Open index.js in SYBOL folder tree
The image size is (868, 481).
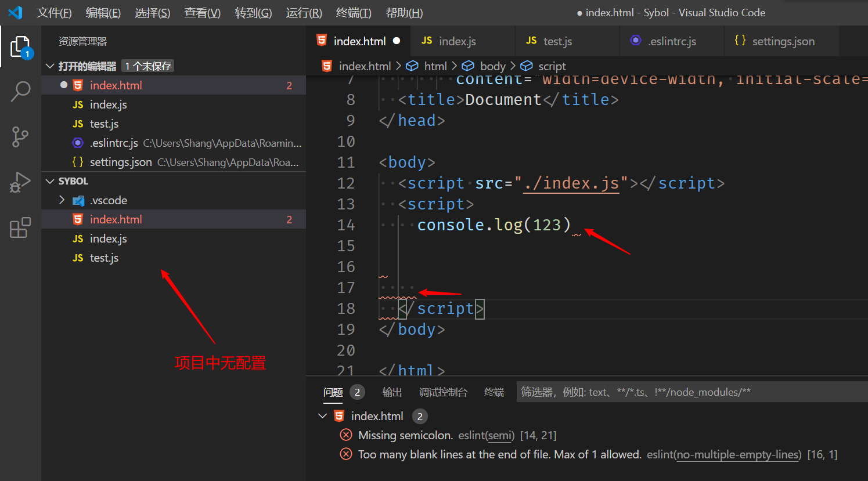pyautogui.click(x=174, y=238)
